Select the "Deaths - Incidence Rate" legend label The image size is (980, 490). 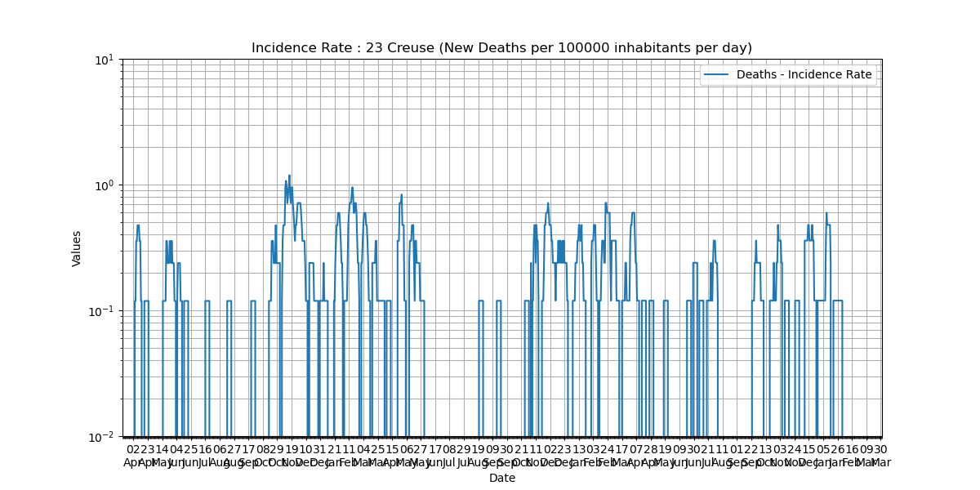[x=804, y=75]
